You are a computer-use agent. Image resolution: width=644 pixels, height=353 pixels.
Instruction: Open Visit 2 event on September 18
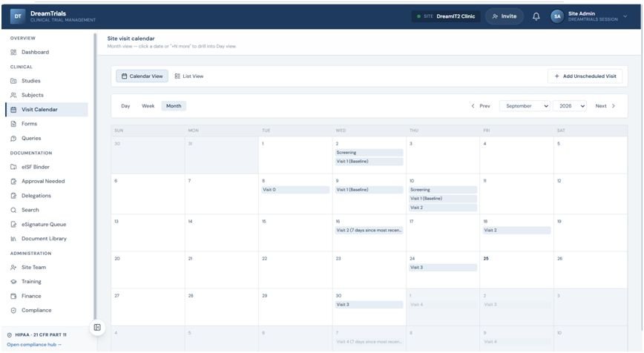[x=516, y=231]
